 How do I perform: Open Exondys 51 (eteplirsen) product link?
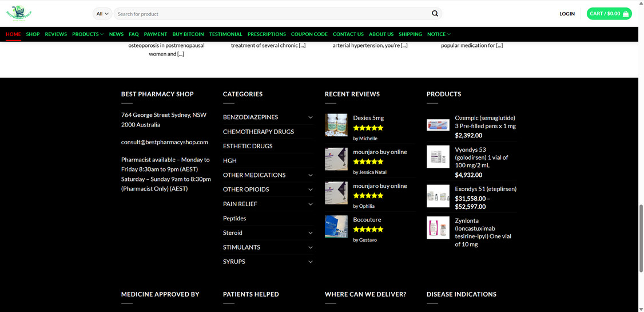point(486,189)
